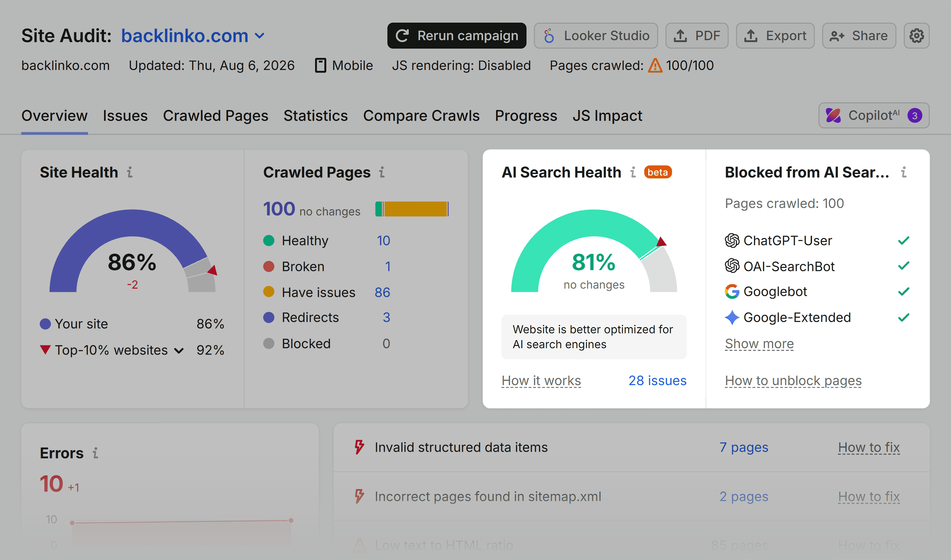Click the Looker Studio button
This screenshot has height=560, width=951.
click(x=596, y=36)
